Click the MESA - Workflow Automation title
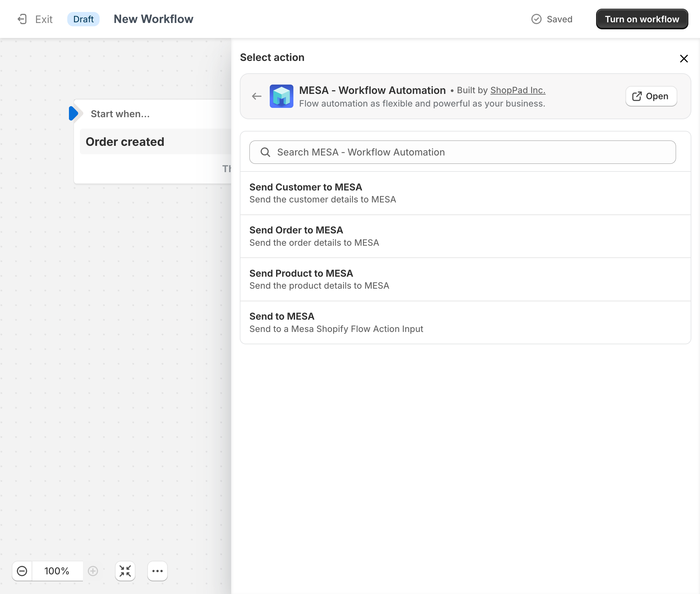Viewport: 700px width, 594px height. click(x=372, y=90)
